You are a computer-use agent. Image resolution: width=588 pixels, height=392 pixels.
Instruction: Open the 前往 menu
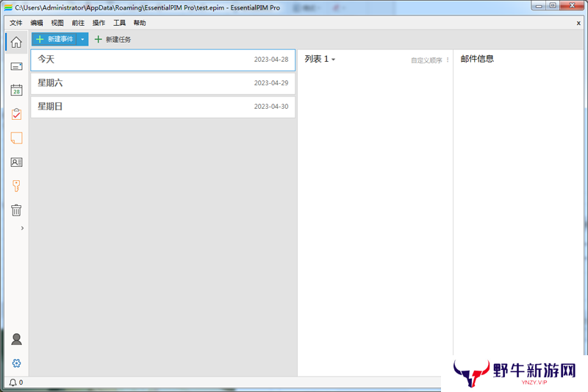coord(78,23)
